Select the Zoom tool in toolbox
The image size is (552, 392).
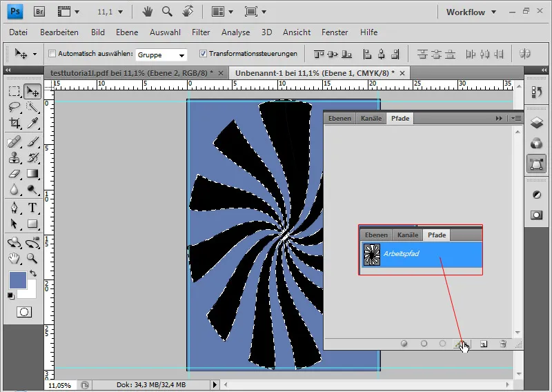pyautogui.click(x=32, y=259)
